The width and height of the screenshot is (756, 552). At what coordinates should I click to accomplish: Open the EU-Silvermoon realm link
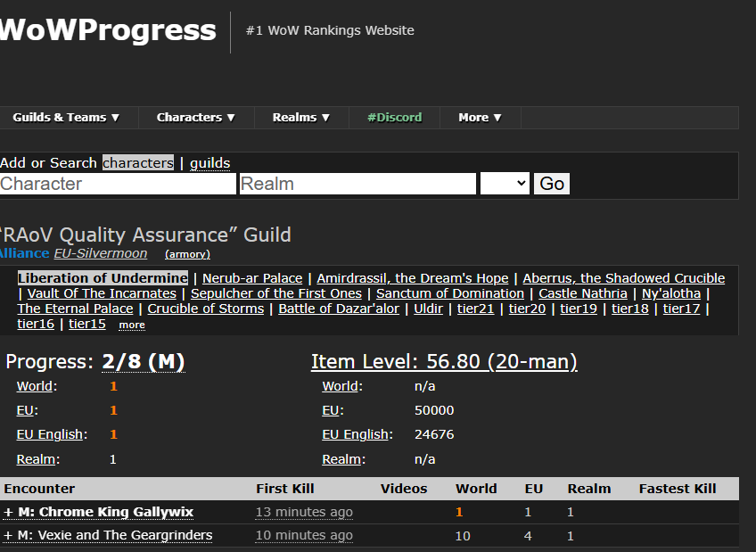[100, 253]
